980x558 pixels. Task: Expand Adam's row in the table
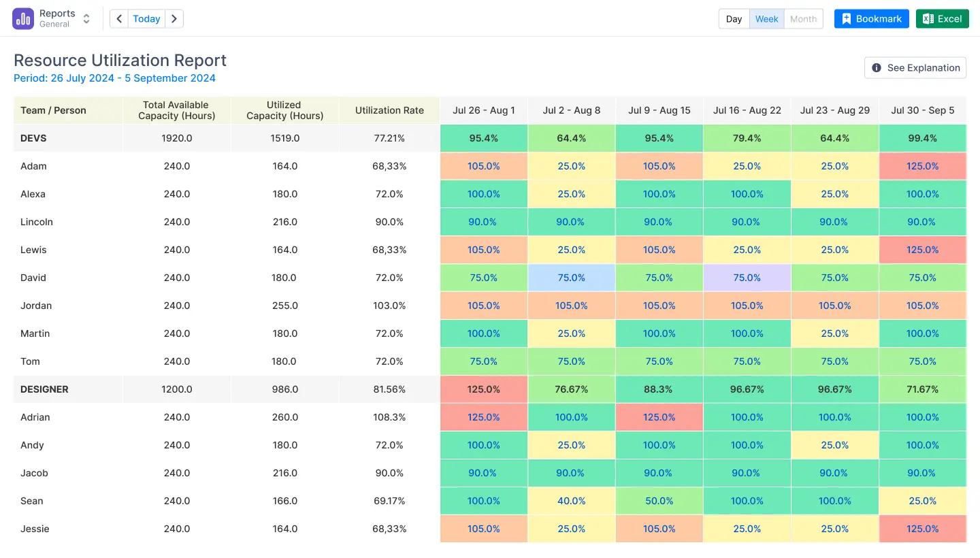pyautogui.click(x=33, y=166)
